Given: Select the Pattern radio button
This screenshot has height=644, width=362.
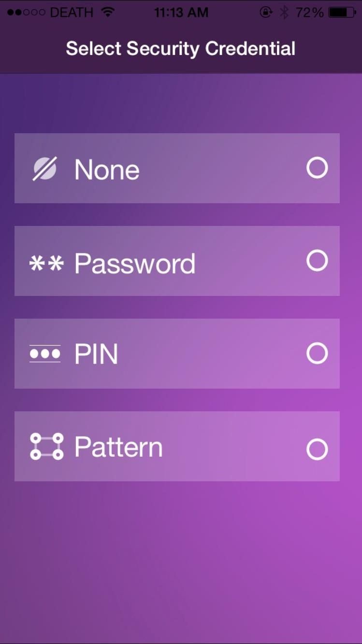Looking at the screenshot, I should 317,449.
